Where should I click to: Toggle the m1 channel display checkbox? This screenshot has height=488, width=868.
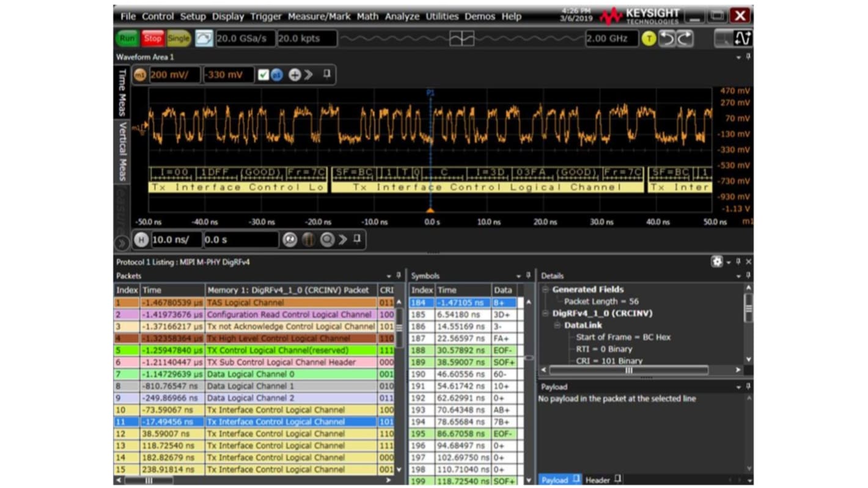(263, 75)
